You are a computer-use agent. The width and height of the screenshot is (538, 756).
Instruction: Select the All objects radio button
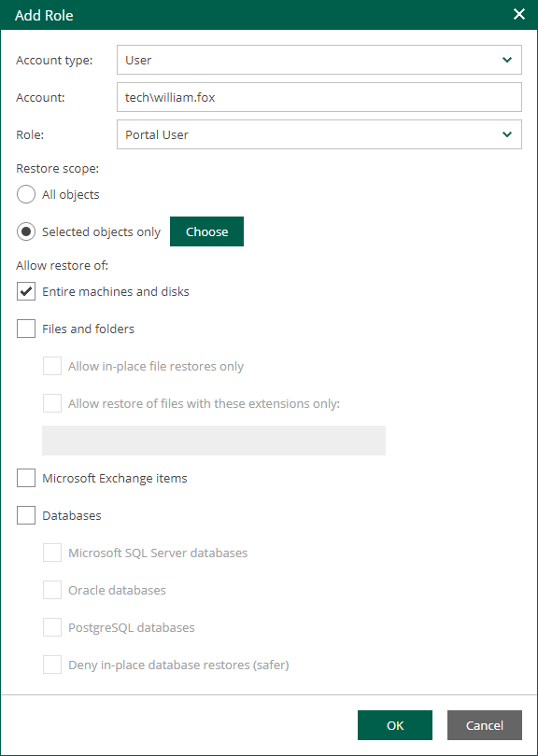pyautogui.click(x=26, y=194)
